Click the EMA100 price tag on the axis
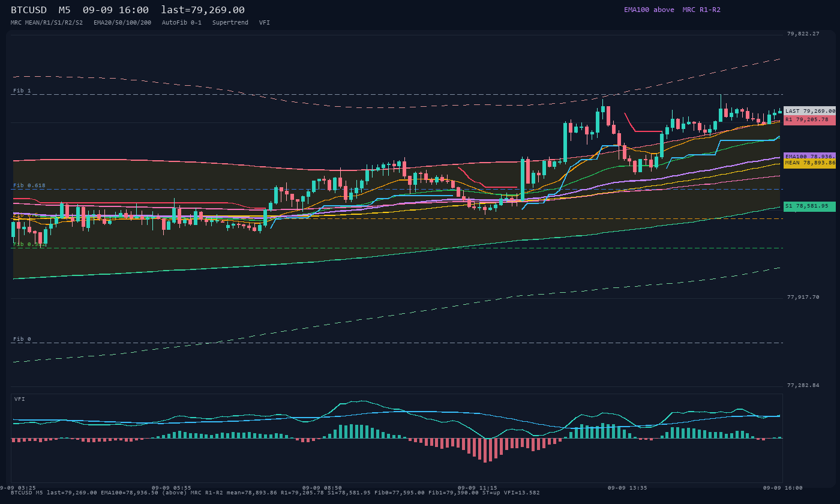The width and height of the screenshot is (840, 504). point(809,156)
